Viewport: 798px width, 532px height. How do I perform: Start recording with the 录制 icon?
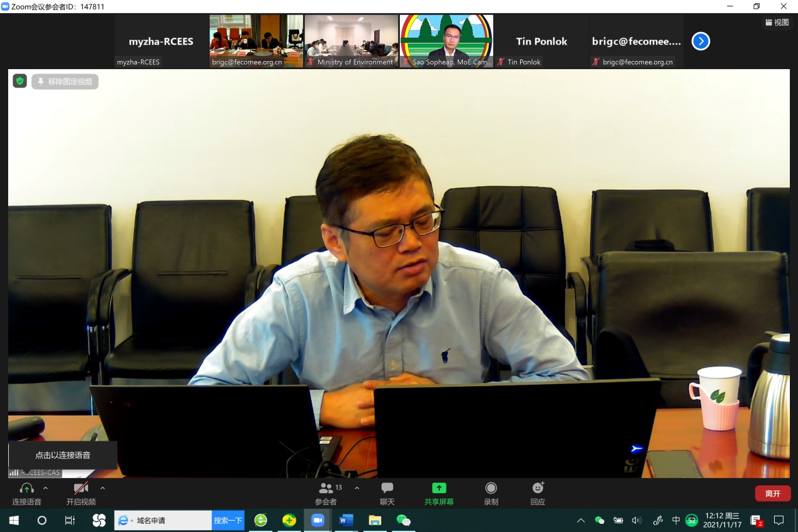coord(491,494)
